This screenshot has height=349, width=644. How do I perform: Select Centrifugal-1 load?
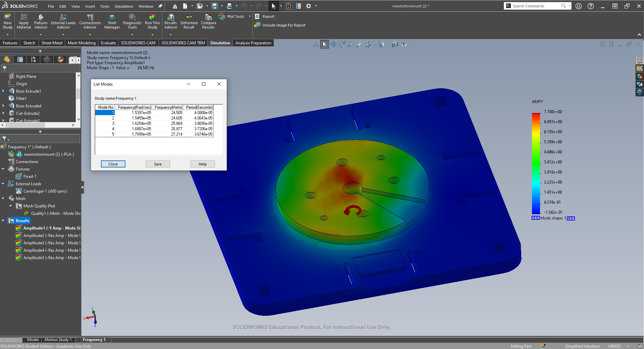pyautogui.click(x=42, y=191)
